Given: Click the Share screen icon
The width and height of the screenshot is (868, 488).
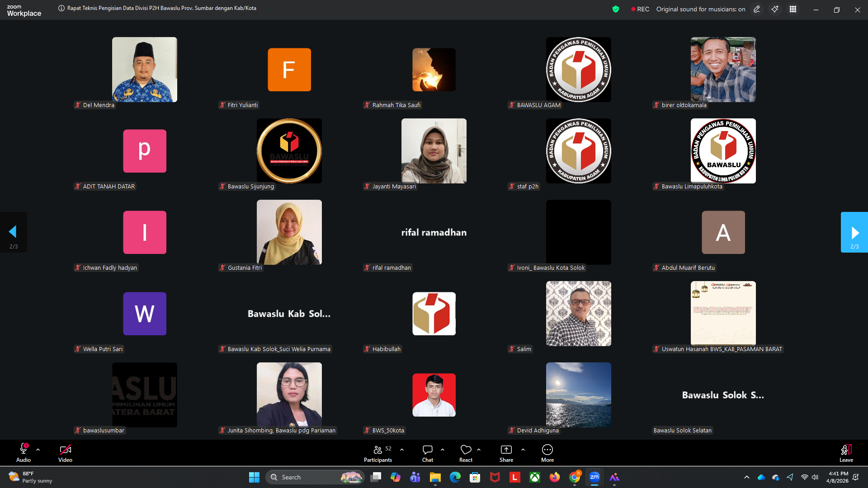Looking at the screenshot, I should click(506, 450).
